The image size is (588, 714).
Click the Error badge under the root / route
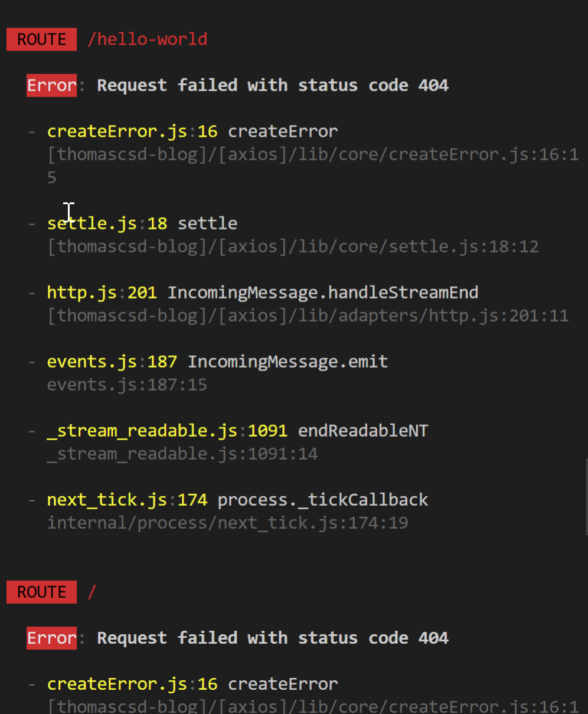(52, 638)
